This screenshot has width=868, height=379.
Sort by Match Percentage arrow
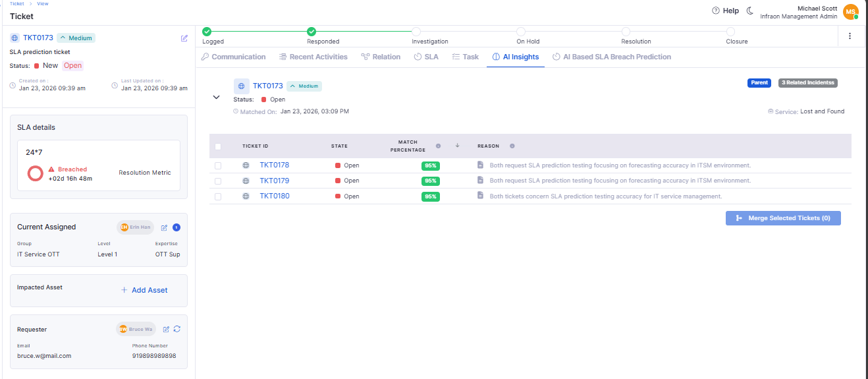(x=457, y=146)
